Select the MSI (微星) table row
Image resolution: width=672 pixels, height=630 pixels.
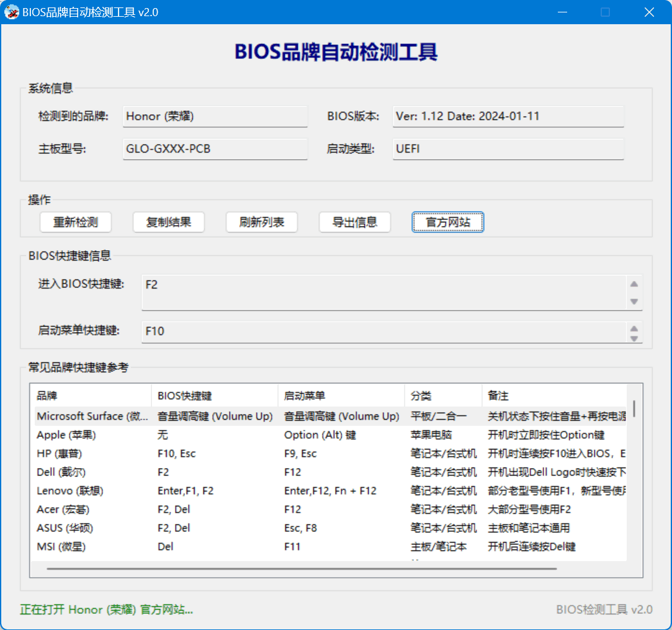186,546
